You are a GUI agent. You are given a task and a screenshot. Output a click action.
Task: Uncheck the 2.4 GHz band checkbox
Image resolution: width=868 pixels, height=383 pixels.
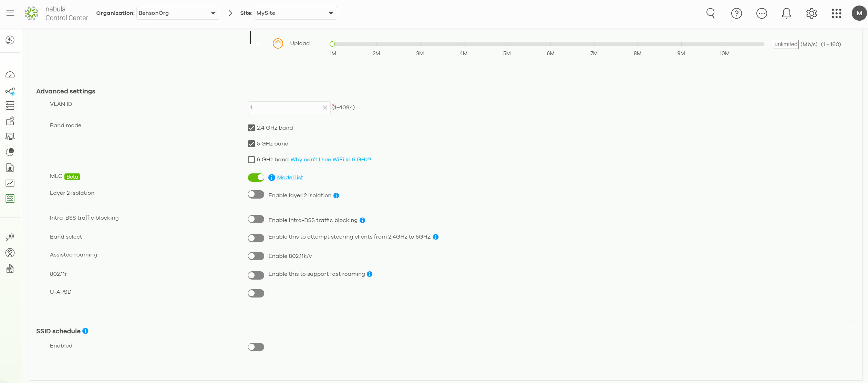[x=251, y=128]
